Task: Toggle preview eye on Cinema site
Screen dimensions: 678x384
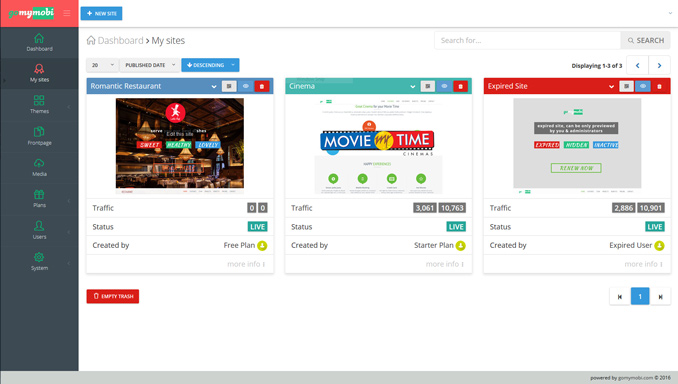Action: (x=444, y=86)
